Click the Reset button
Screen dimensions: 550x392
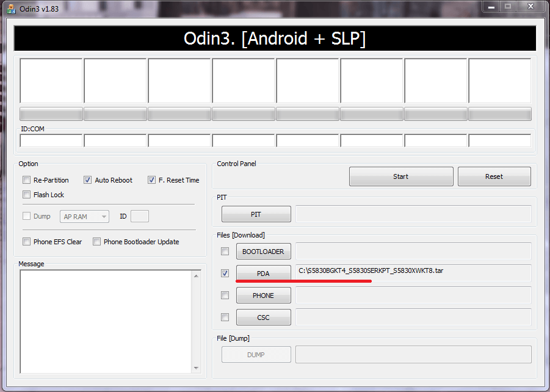494,176
